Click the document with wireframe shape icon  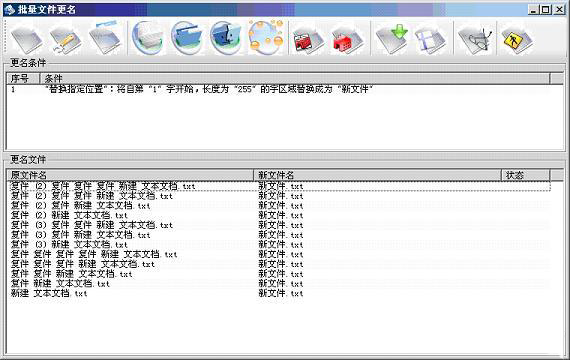pyautogui.click(x=475, y=39)
